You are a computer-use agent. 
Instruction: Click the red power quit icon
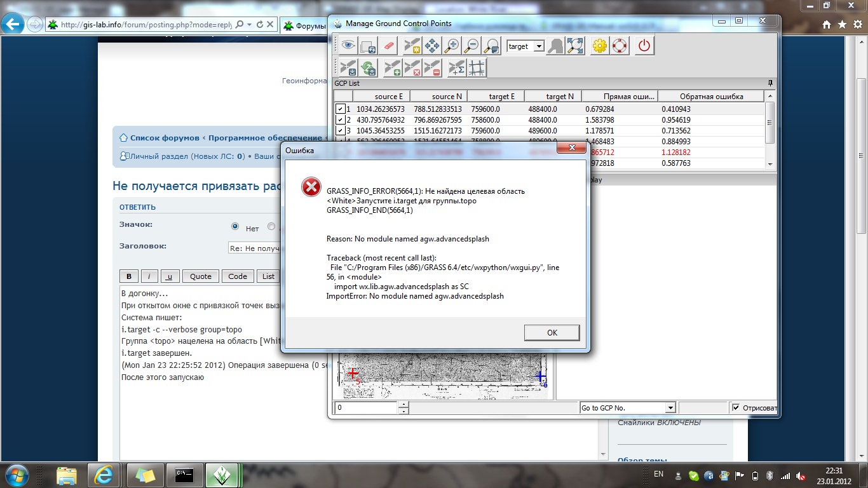coord(644,46)
